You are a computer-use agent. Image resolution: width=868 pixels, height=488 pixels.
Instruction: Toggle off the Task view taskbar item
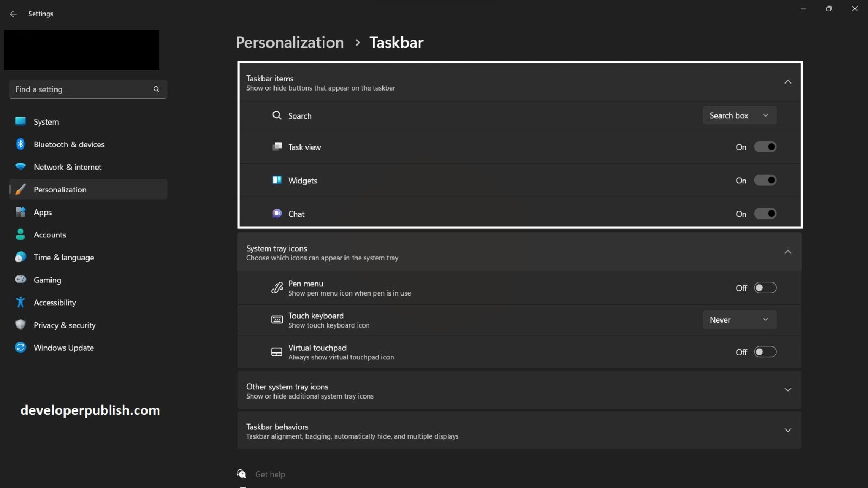[x=765, y=146]
